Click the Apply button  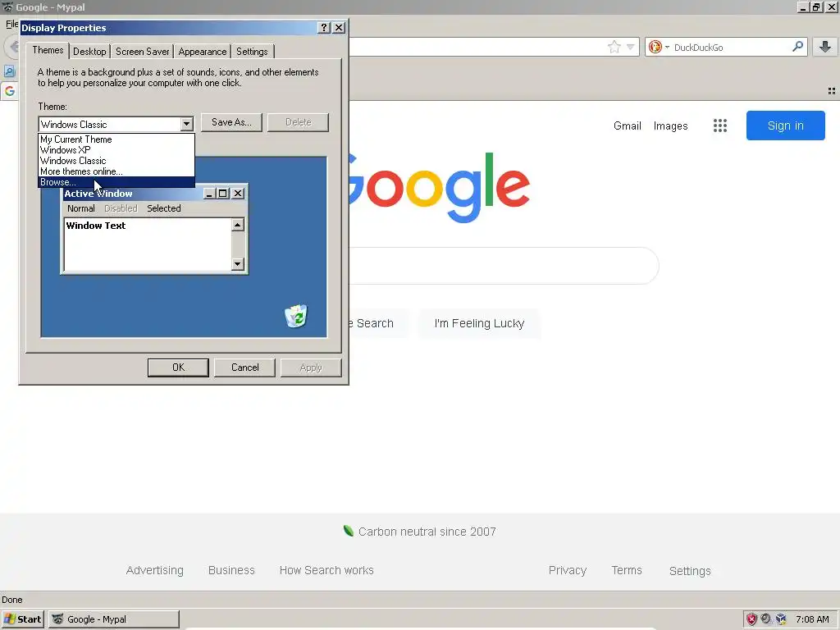click(x=311, y=367)
